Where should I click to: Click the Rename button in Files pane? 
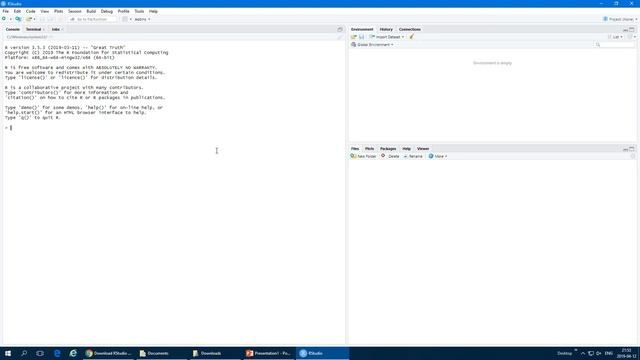point(413,156)
